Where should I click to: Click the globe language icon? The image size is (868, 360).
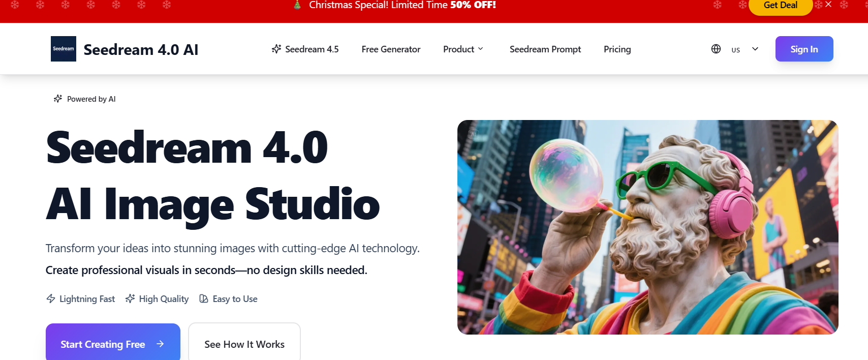(716, 49)
